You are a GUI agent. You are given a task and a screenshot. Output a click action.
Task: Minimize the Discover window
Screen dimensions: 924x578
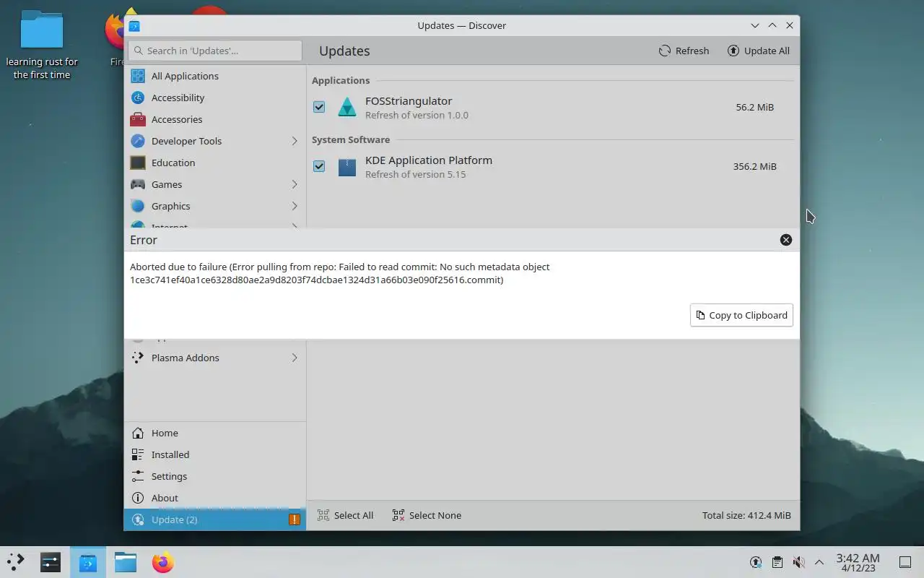pyautogui.click(x=755, y=25)
